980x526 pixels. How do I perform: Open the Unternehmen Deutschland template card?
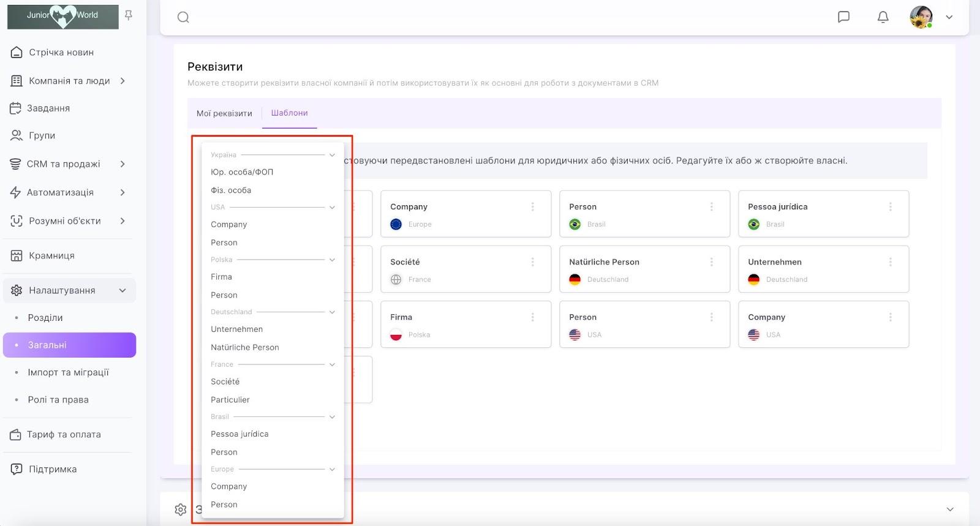(x=824, y=269)
